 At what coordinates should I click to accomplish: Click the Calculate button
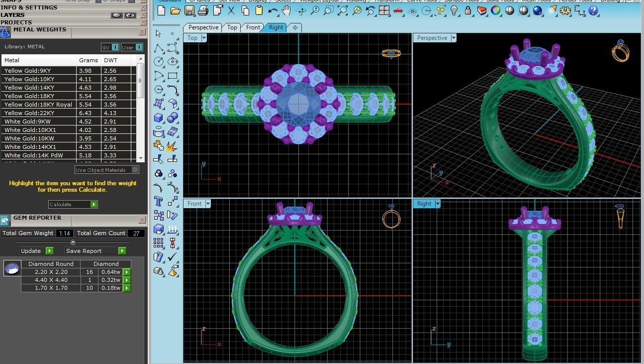pos(73,204)
